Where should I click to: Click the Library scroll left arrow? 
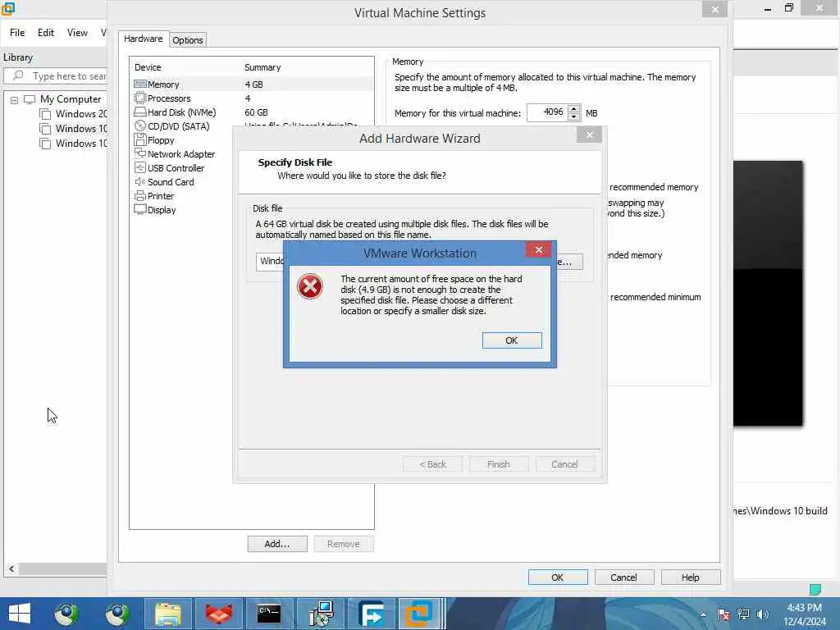[11, 569]
